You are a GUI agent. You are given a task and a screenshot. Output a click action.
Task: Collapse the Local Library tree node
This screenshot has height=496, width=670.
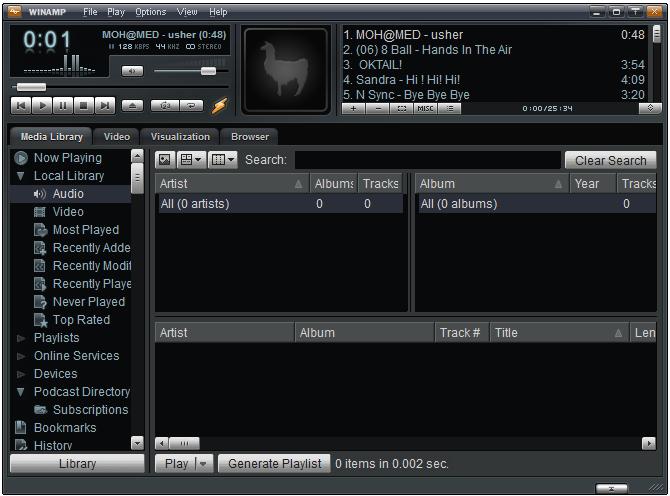coord(20,176)
